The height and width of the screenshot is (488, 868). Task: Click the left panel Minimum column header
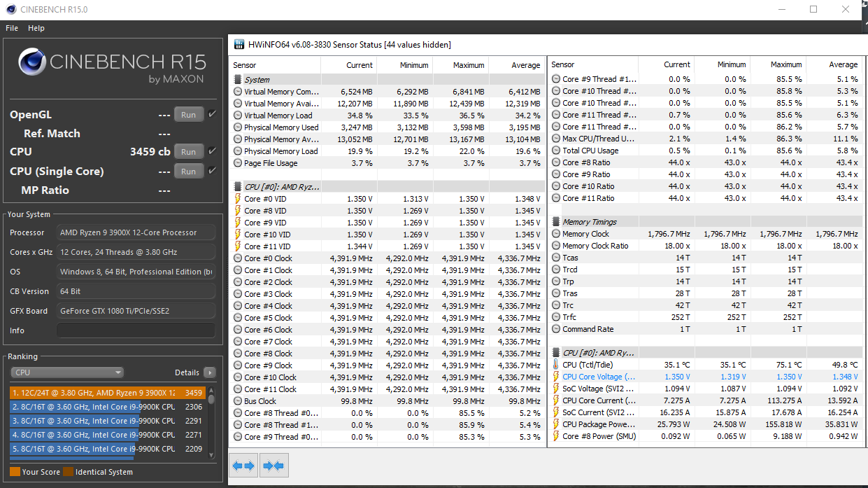tap(404, 65)
